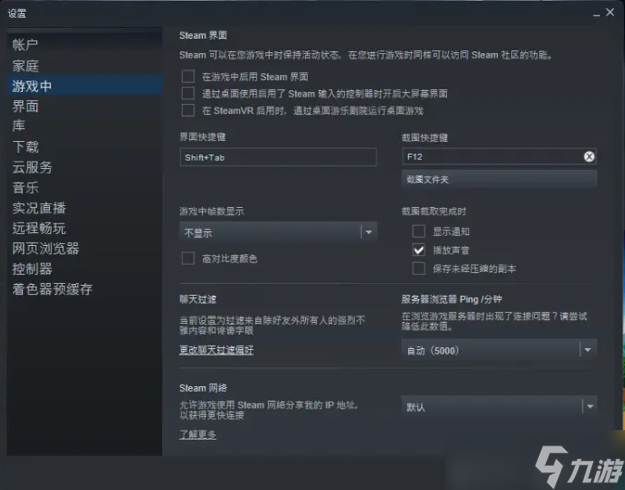This screenshot has width=625, height=490.
Task: Clear the F12 screenshot shortcut key
Action: (x=589, y=157)
